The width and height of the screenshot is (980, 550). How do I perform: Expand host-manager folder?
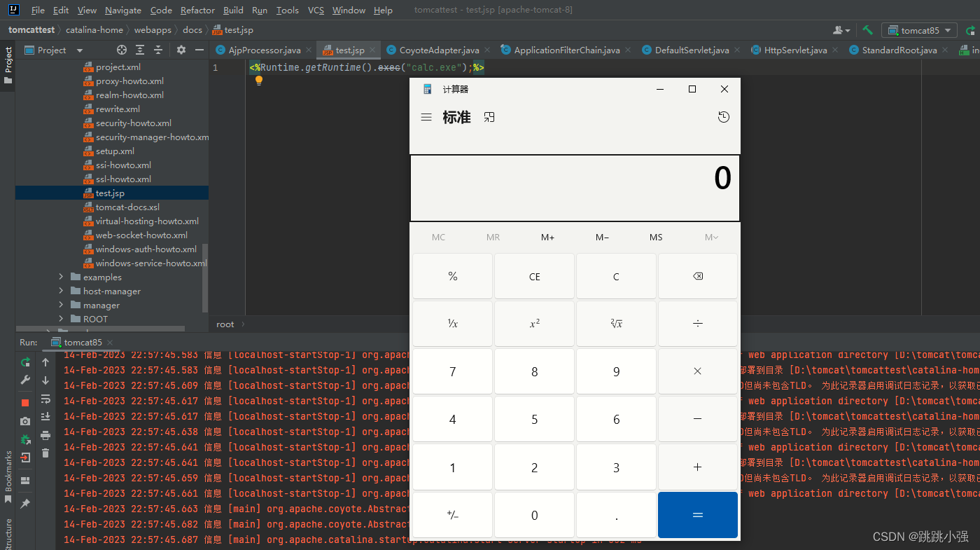point(62,291)
